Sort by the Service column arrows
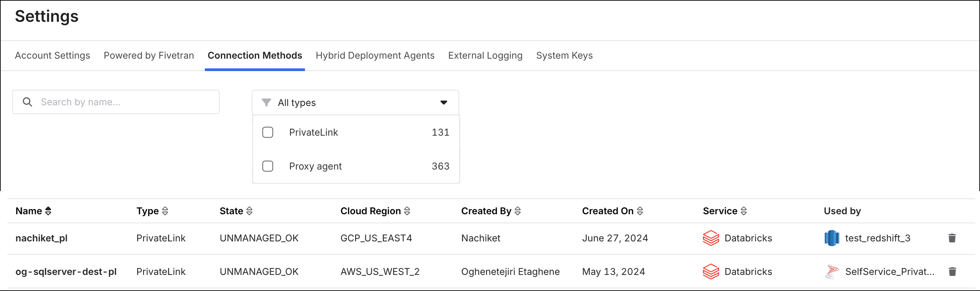980x291 pixels. click(743, 211)
